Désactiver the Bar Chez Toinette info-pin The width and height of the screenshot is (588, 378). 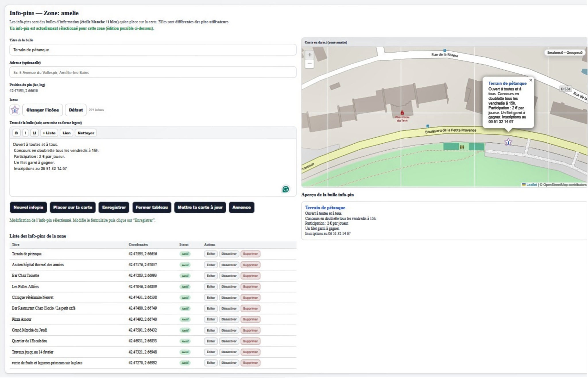click(x=229, y=276)
